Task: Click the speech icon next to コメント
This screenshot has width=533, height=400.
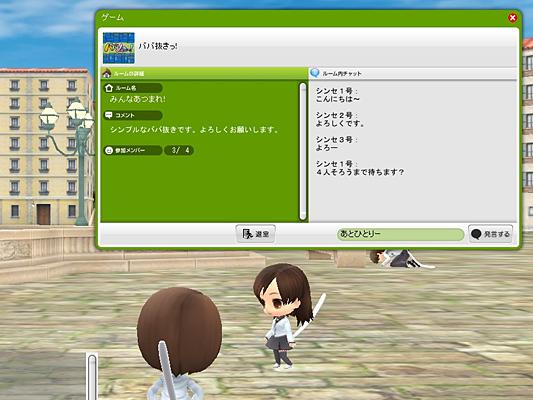Action: pos(109,115)
